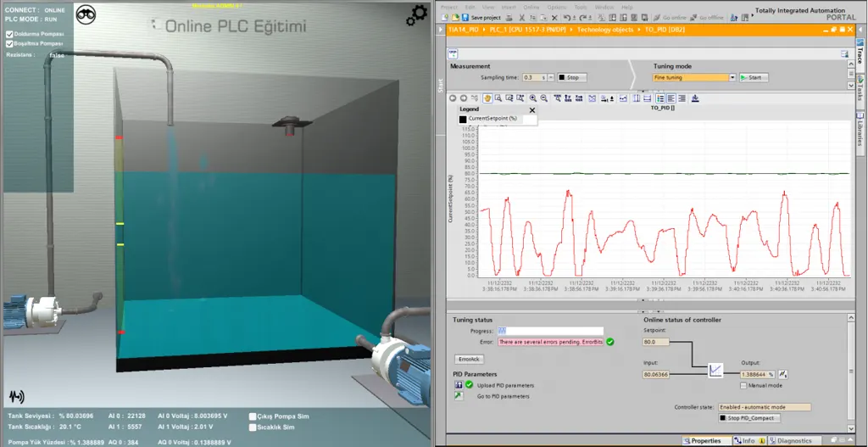Open the Tuning mode dropdown
Image resolution: width=868 pixels, height=447 pixels.
pos(732,77)
